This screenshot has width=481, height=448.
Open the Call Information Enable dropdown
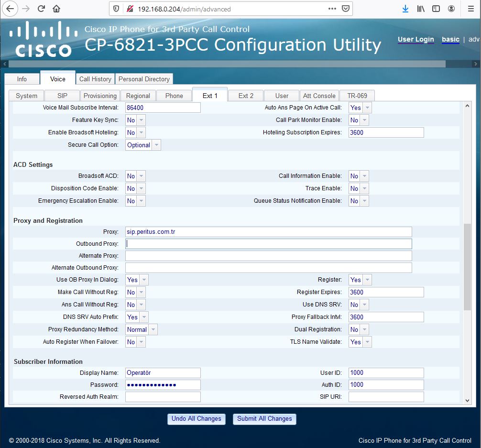coord(359,176)
